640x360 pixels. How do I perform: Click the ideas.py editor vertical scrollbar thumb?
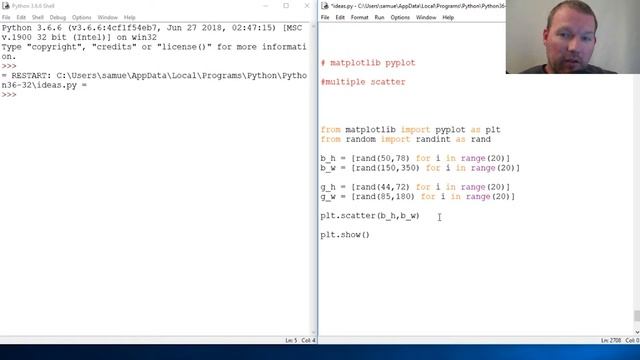coord(637,316)
